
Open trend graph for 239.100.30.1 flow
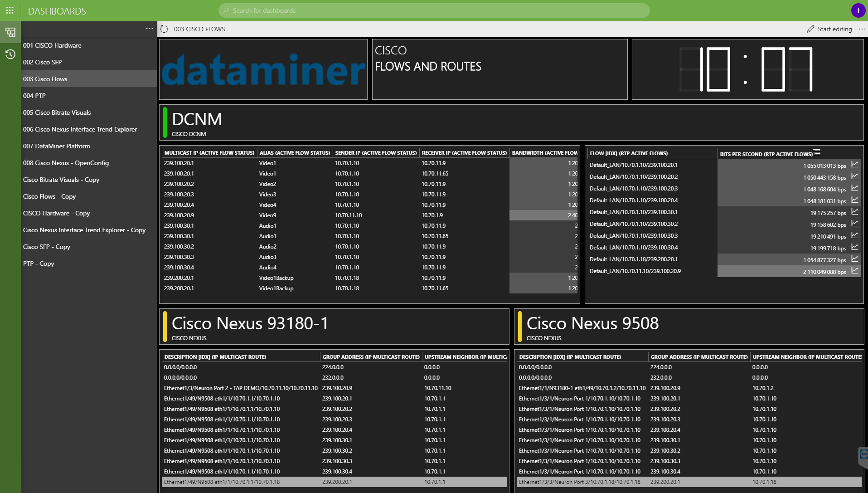pos(854,212)
